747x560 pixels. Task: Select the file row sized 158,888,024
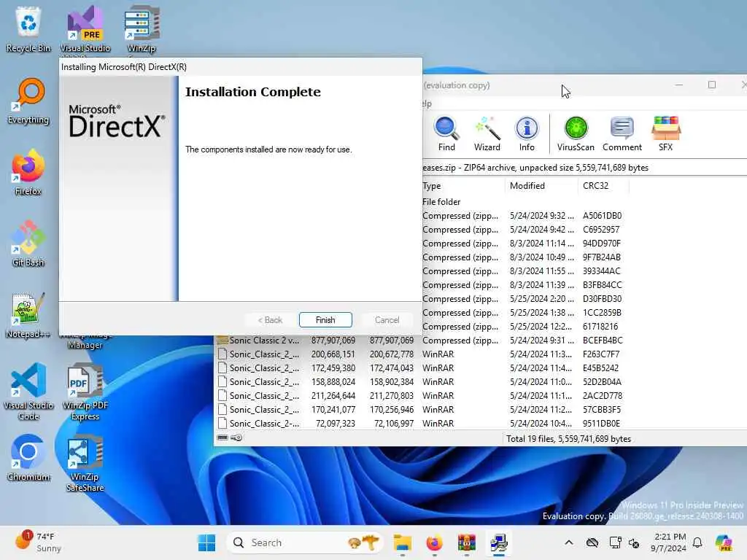[x=419, y=382]
